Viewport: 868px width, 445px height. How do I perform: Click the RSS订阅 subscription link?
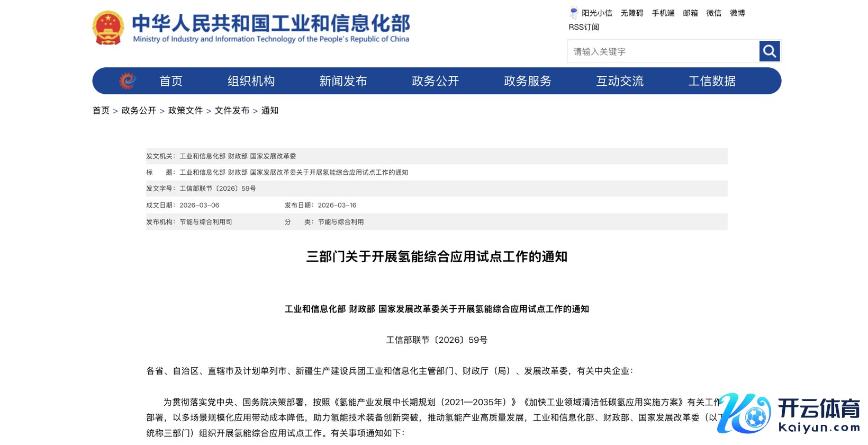pos(584,27)
